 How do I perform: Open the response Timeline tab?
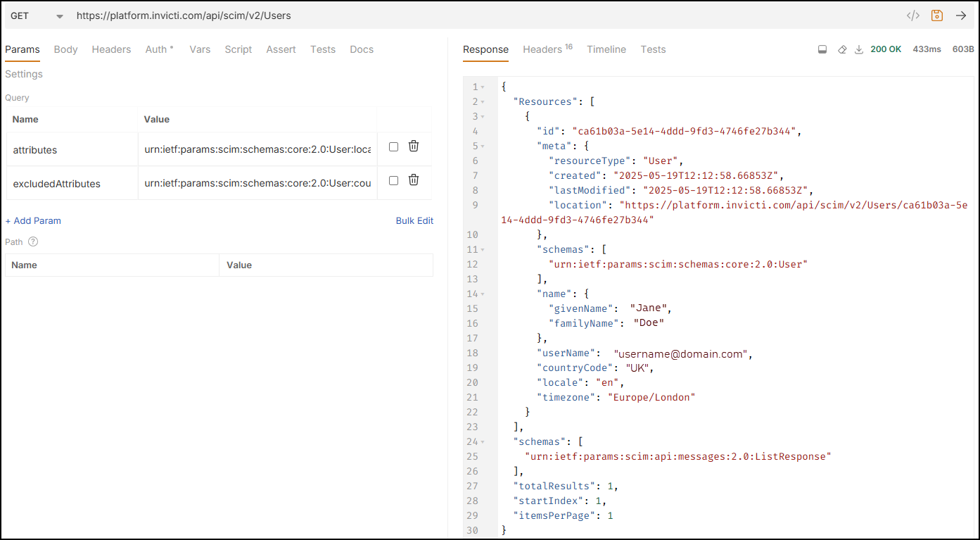(x=606, y=49)
